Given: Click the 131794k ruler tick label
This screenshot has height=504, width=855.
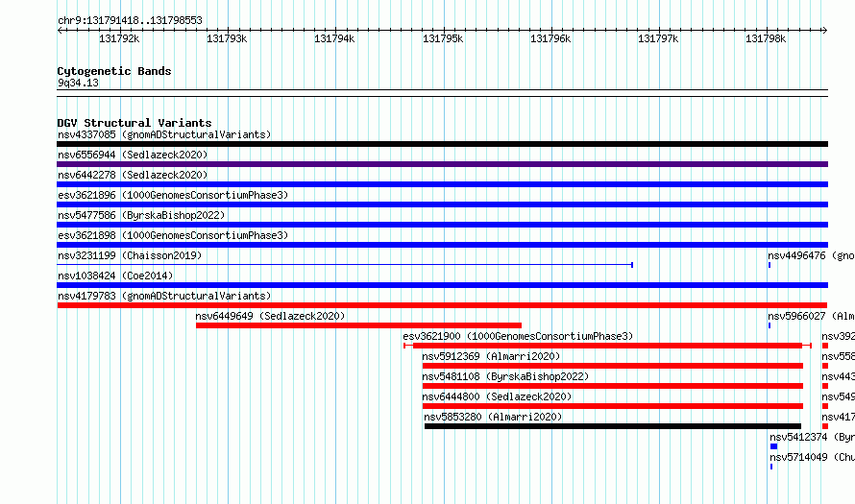Looking at the screenshot, I should (x=334, y=38).
